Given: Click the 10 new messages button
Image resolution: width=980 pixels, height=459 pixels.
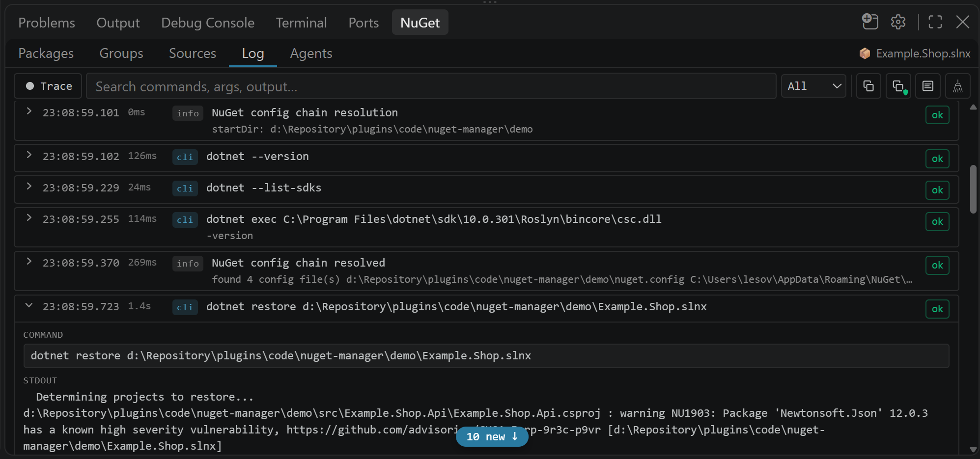Looking at the screenshot, I should point(492,436).
